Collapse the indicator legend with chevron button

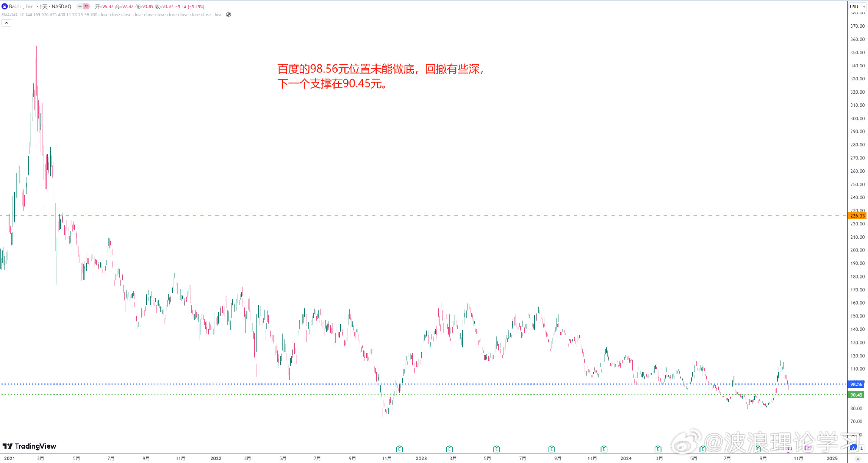click(x=7, y=23)
